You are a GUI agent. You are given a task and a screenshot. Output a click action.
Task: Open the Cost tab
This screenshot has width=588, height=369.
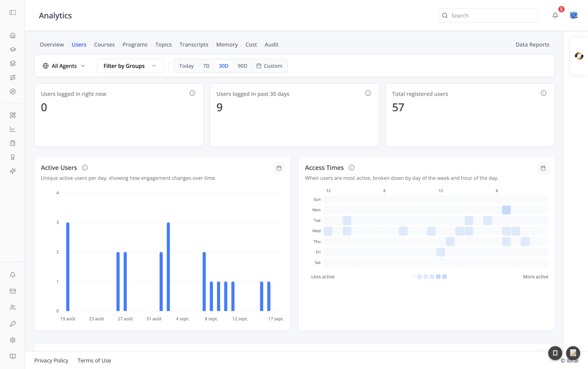pyautogui.click(x=251, y=45)
